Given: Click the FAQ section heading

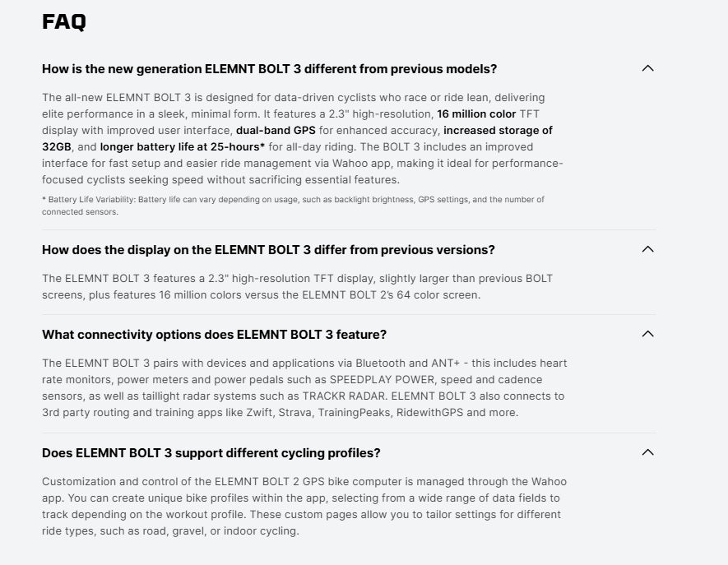Looking at the screenshot, I should coord(64,22).
